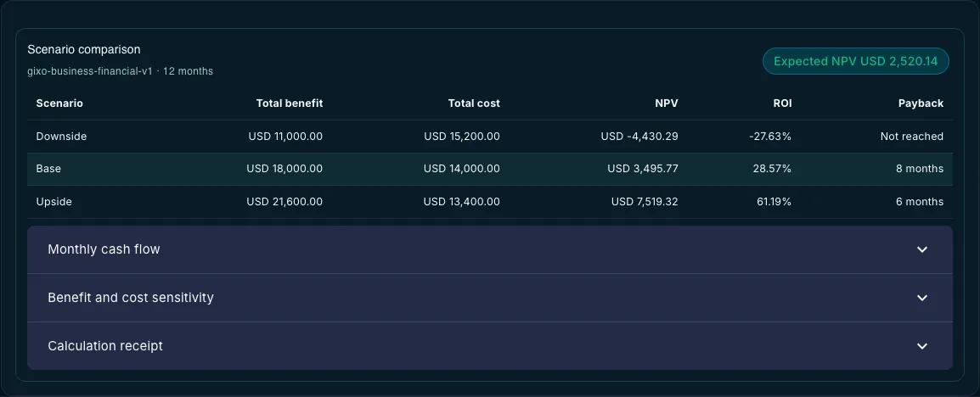Click the Scenario comparison heading
The height and width of the screenshot is (397, 980).
pyautogui.click(x=84, y=49)
